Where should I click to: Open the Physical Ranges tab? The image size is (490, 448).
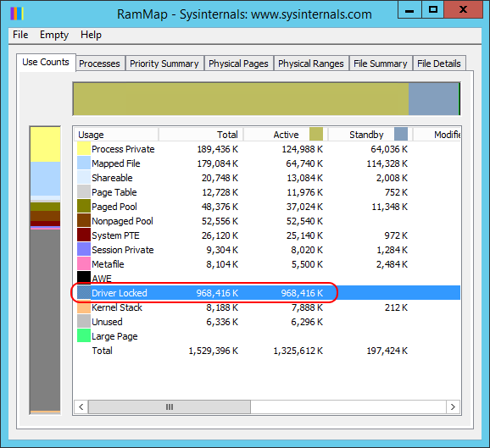pyautogui.click(x=311, y=64)
